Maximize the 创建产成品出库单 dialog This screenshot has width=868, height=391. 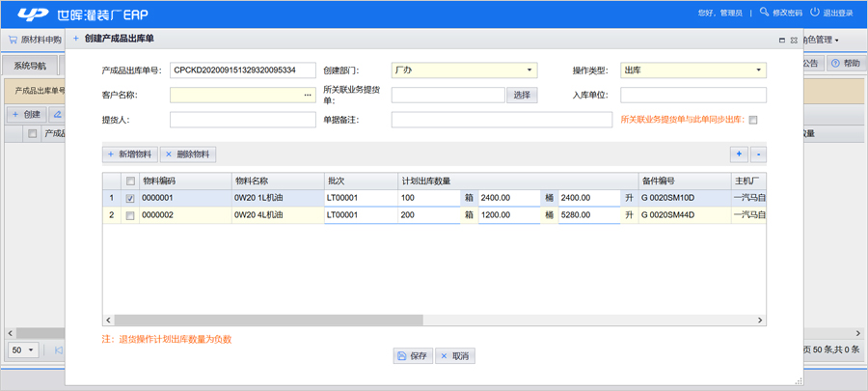(x=781, y=41)
